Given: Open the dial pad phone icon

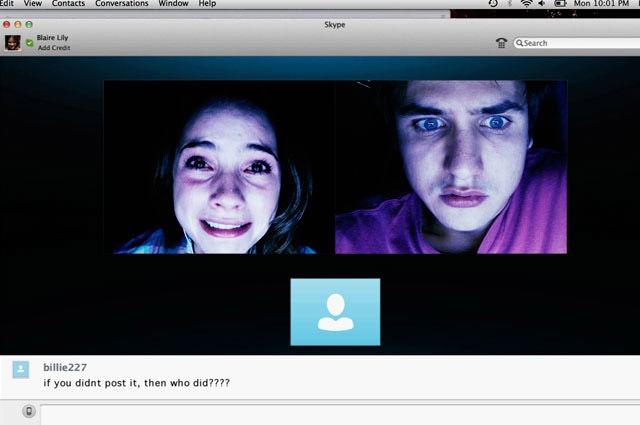Looking at the screenshot, I should coord(501,42).
